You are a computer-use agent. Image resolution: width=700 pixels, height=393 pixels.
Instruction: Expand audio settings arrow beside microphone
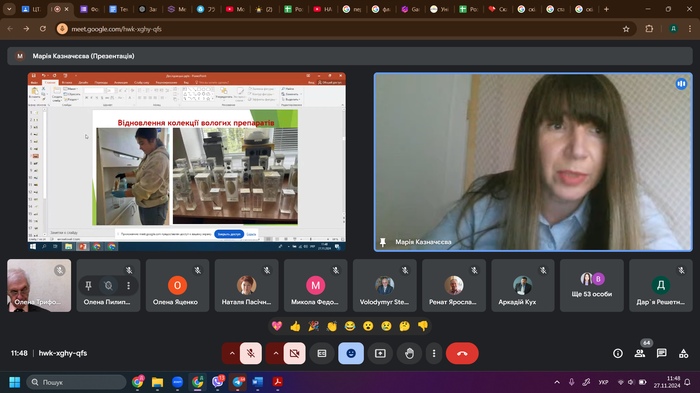point(232,353)
